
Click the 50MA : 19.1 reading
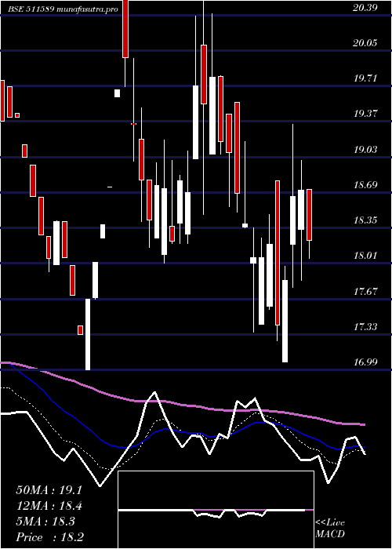[x=49, y=490]
